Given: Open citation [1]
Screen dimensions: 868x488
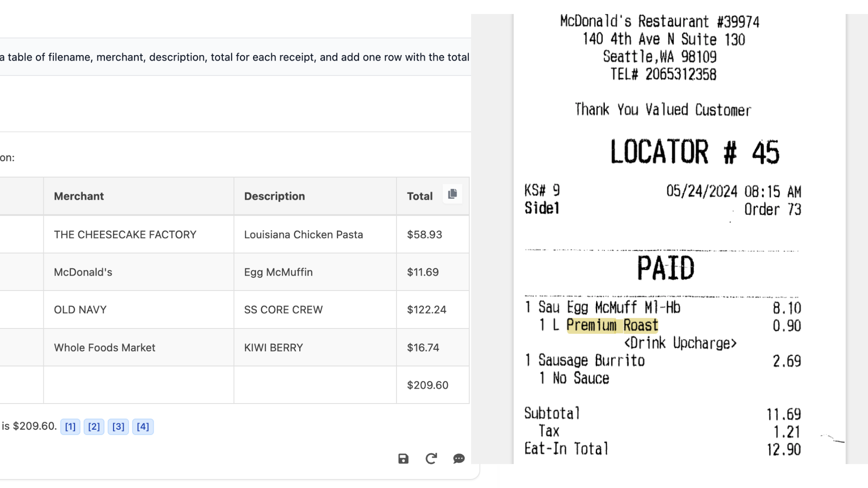Looking at the screenshot, I should point(70,427).
